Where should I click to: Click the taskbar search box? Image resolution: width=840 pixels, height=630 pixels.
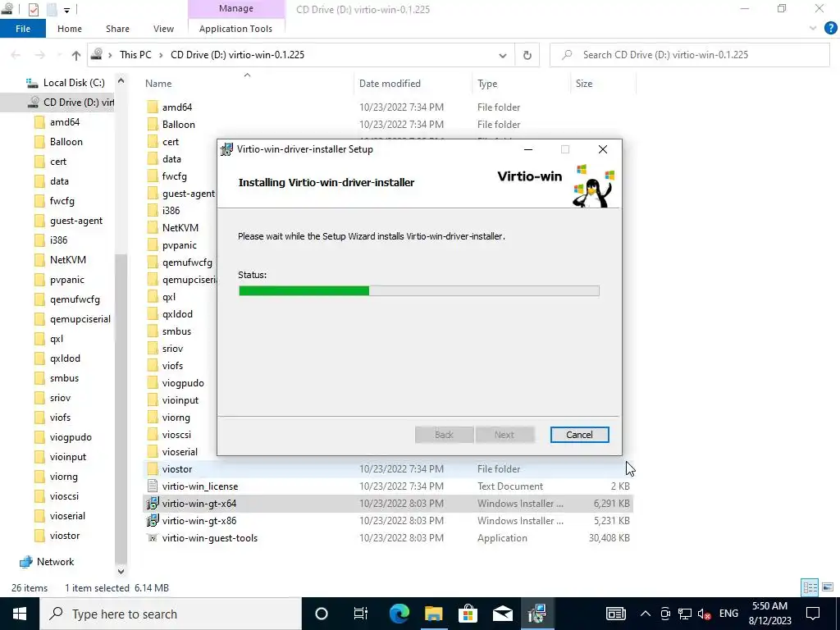pyautogui.click(x=171, y=614)
